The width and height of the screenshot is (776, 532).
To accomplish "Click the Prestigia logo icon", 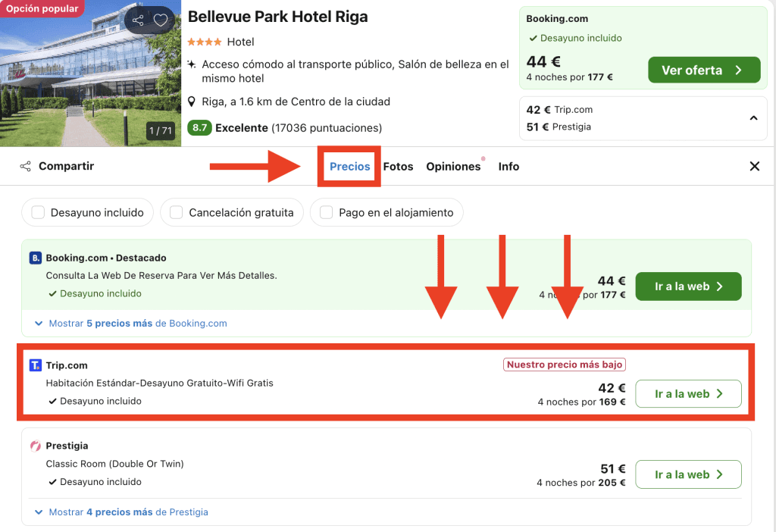I will [35, 446].
